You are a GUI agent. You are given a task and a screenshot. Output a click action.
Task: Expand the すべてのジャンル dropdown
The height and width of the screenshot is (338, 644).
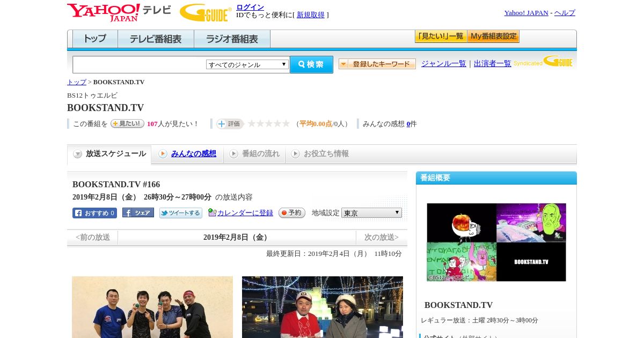[247, 64]
